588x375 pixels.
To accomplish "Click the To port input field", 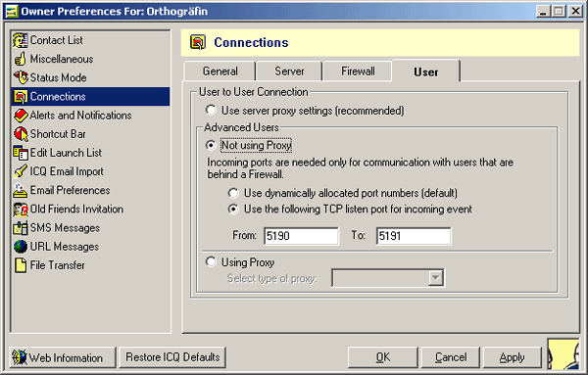I will coord(414,236).
